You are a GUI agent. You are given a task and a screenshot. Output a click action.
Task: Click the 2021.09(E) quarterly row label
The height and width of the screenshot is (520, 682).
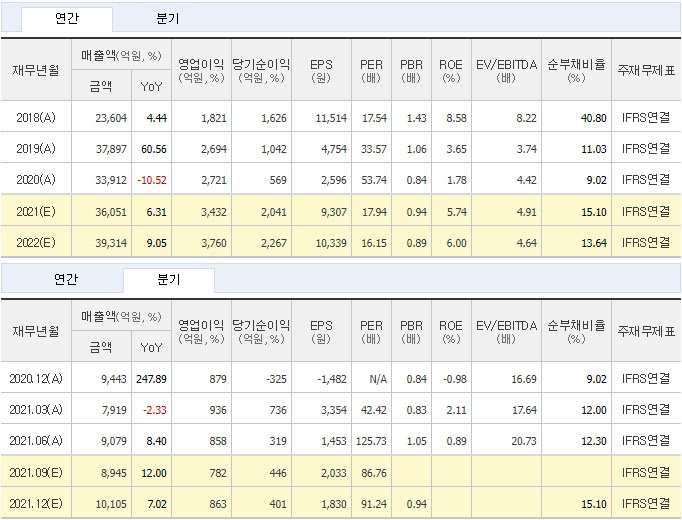pyautogui.click(x=36, y=473)
